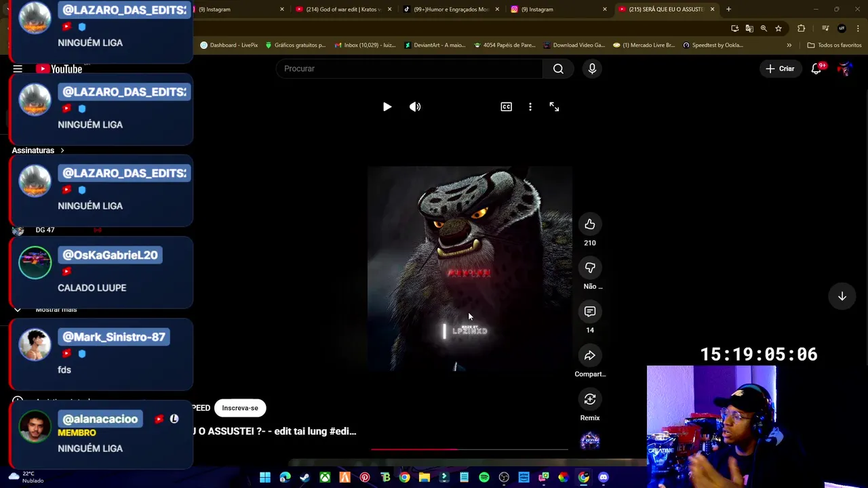
Task: Close the Humor e Engraçados tab
Action: (497, 9)
